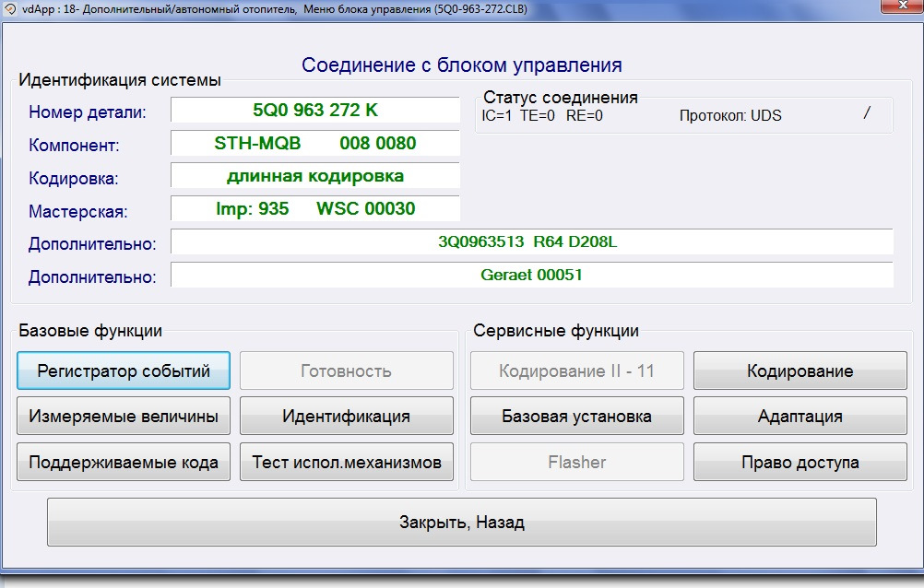Click the Мастерская label
Screen dimensions: 924x588
coord(77,212)
